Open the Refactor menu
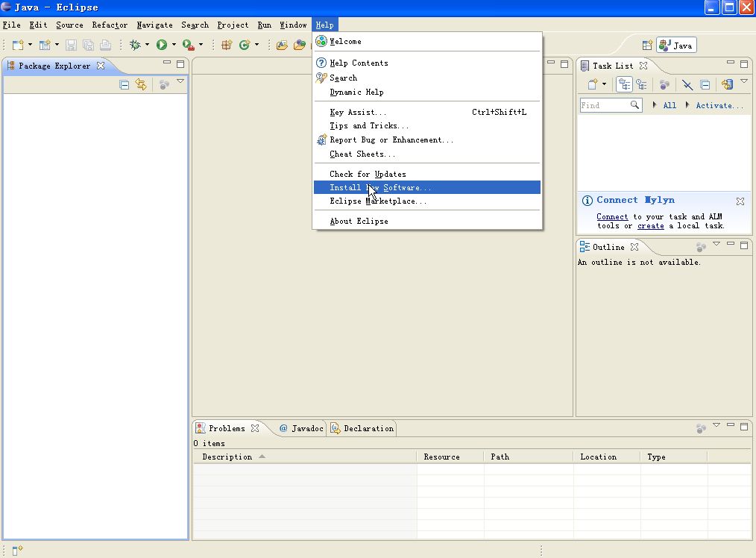 pyautogui.click(x=110, y=25)
